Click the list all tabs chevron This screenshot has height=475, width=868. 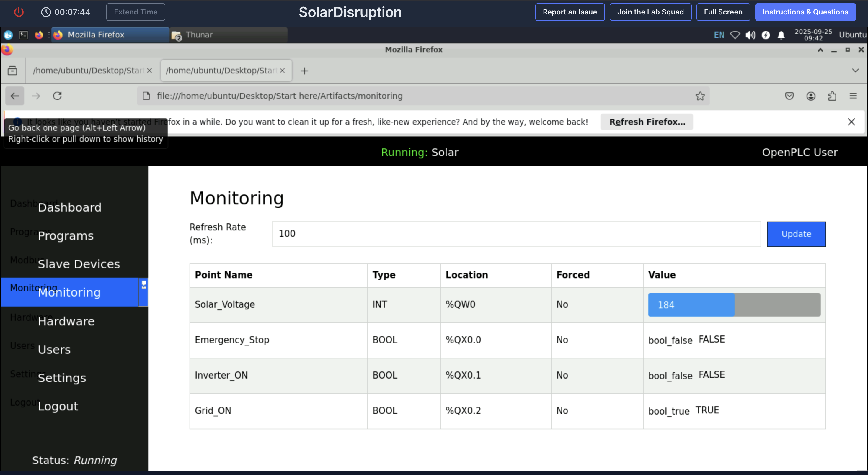click(x=855, y=70)
